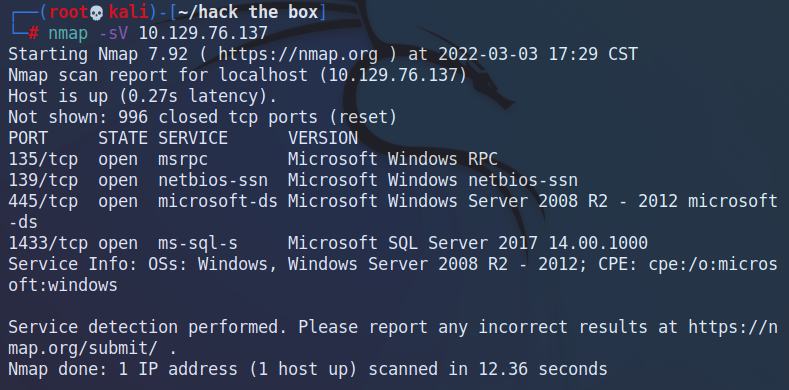Image resolution: width=789 pixels, height=390 pixels.
Task: Click the ms-sql-s service name
Action: tap(198, 244)
